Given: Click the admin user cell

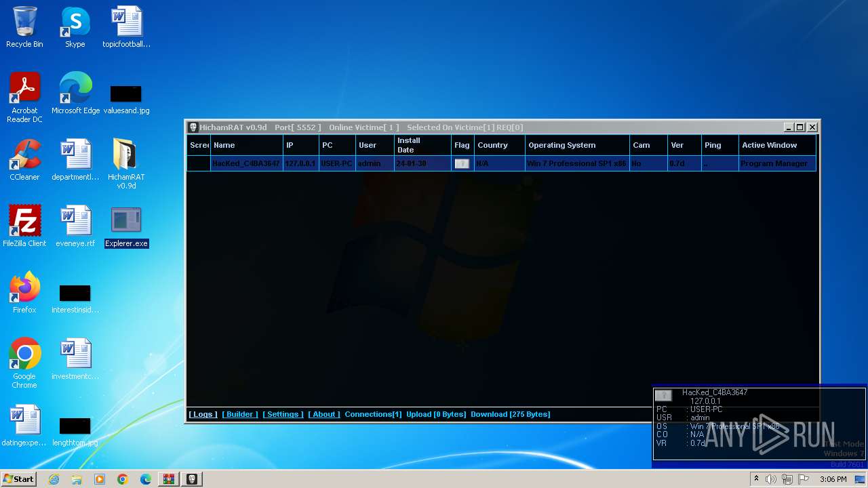Looking at the screenshot, I should pyautogui.click(x=374, y=163).
